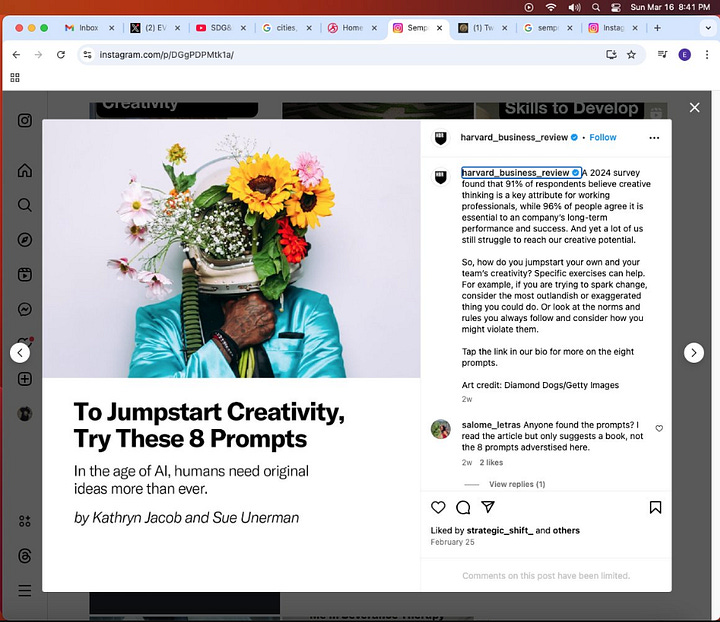Open Explore compass in sidebar
This screenshot has width=720, height=622.
click(25, 240)
